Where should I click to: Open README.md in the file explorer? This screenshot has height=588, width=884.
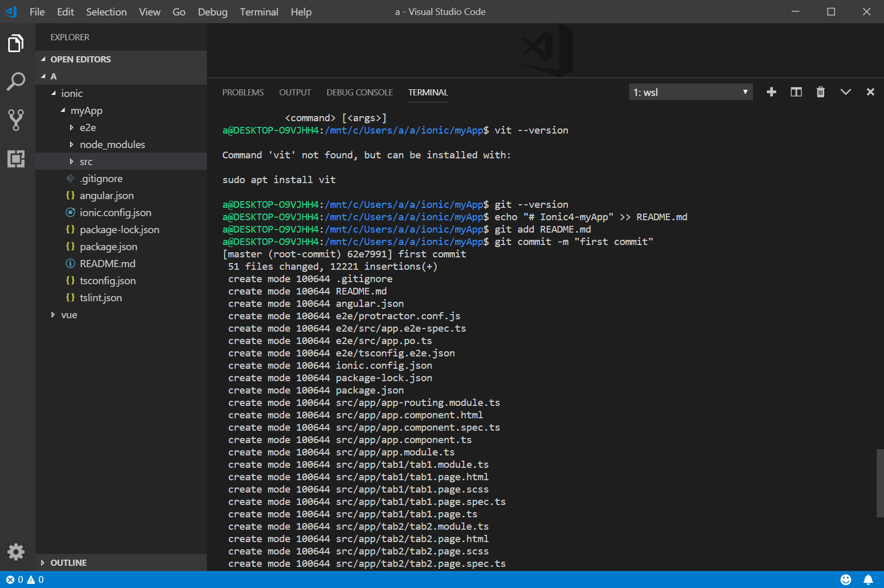tap(107, 264)
